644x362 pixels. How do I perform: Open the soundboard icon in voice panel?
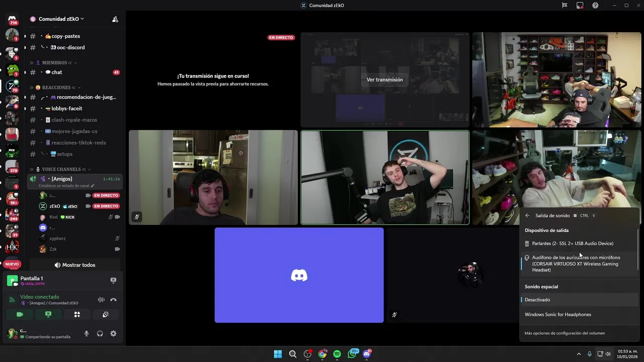tap(106, 314)
